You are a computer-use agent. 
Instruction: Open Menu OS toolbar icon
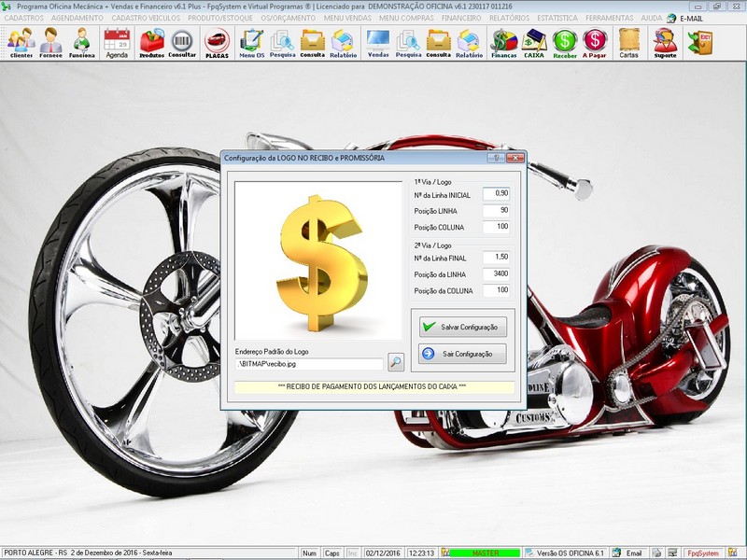251,42
